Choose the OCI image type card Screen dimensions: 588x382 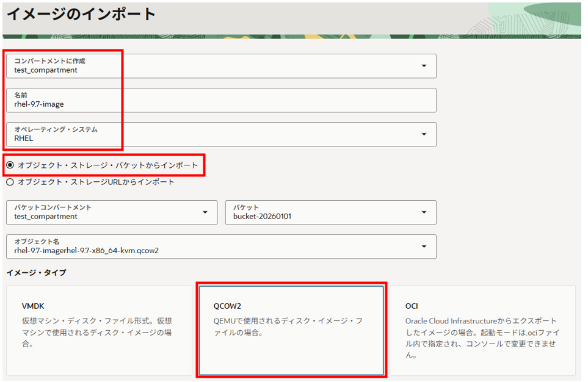point(482,330)
